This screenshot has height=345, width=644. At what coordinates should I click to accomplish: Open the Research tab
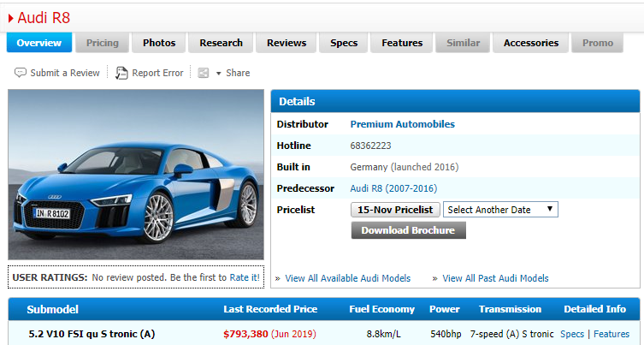(221, 43)
